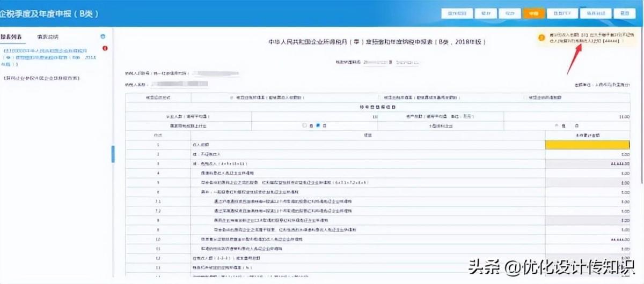The height and width of the screenshot is (284, 644).
Task: Select 是 for 国家限制或禁止行业
Action: (x=304, y=125)
